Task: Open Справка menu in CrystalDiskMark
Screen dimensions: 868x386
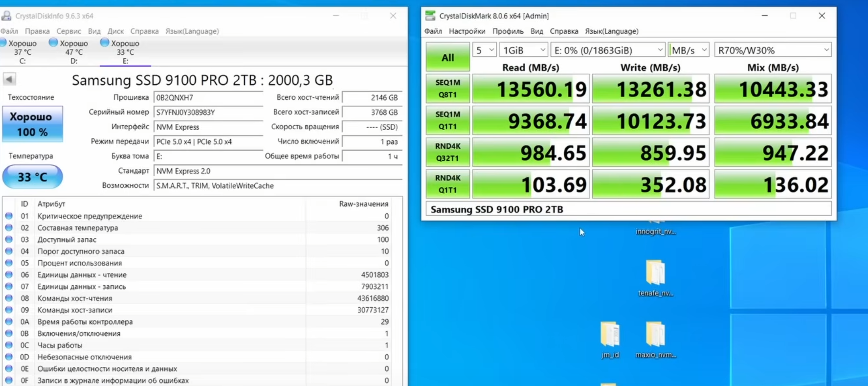Action: coord(564,31)
